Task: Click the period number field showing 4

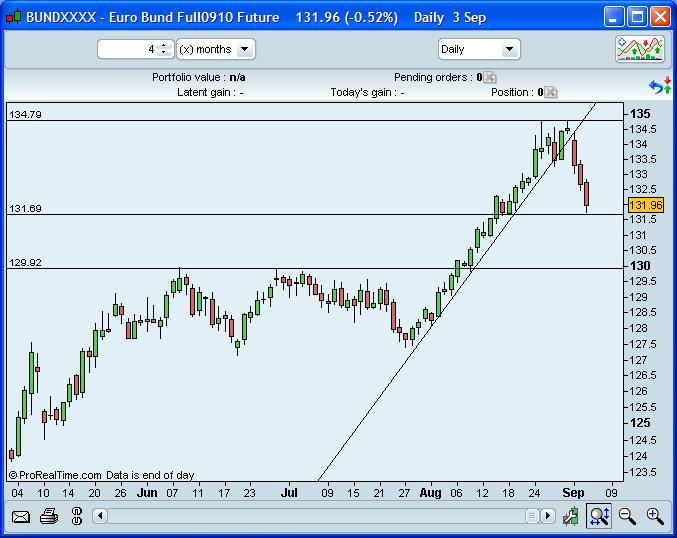Action: (128, 49)
